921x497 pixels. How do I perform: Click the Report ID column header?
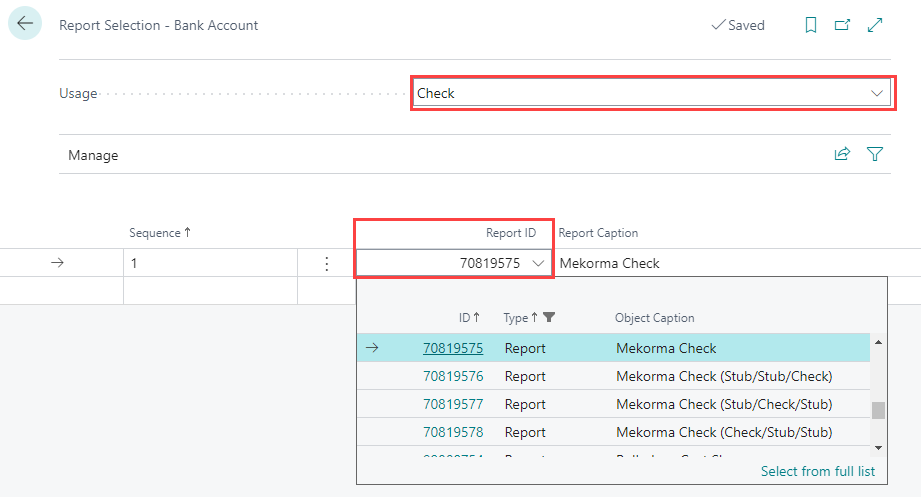click(510, 233)
